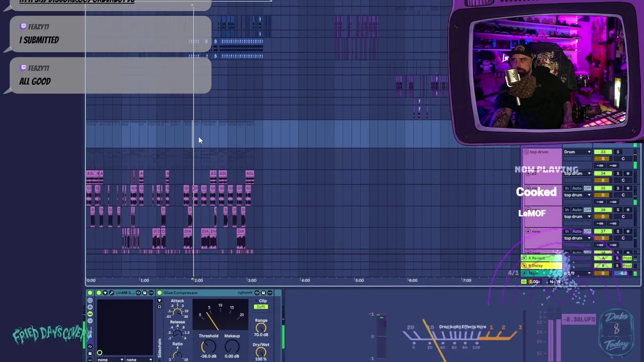Fold the top drum group track
This screenshot has height=362, width=644.
click(526, 152)
